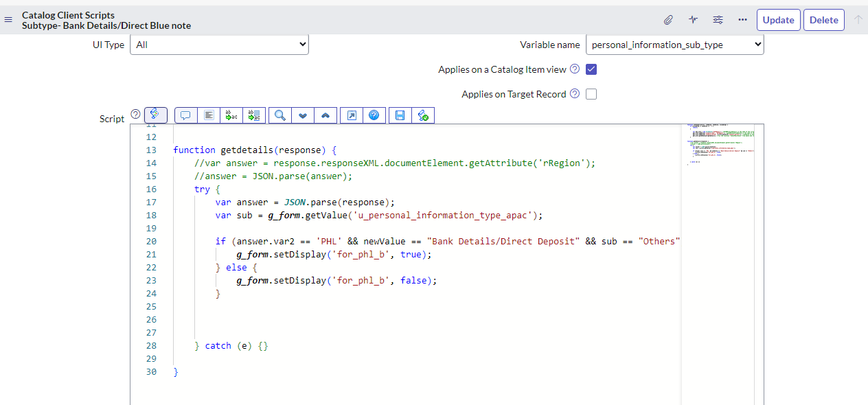Viewport: 868px width, 405px height.
Task: Click the help icon beside Script label
Action: [135, 114]
